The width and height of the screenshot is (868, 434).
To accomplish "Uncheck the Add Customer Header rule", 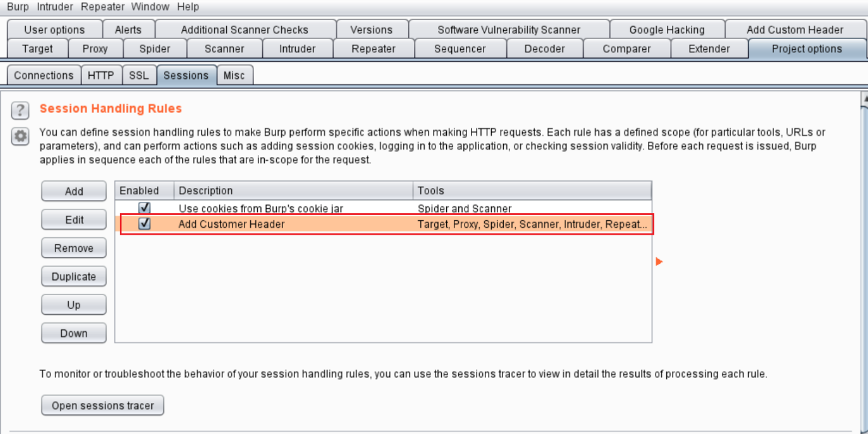I will pos(144,224).
